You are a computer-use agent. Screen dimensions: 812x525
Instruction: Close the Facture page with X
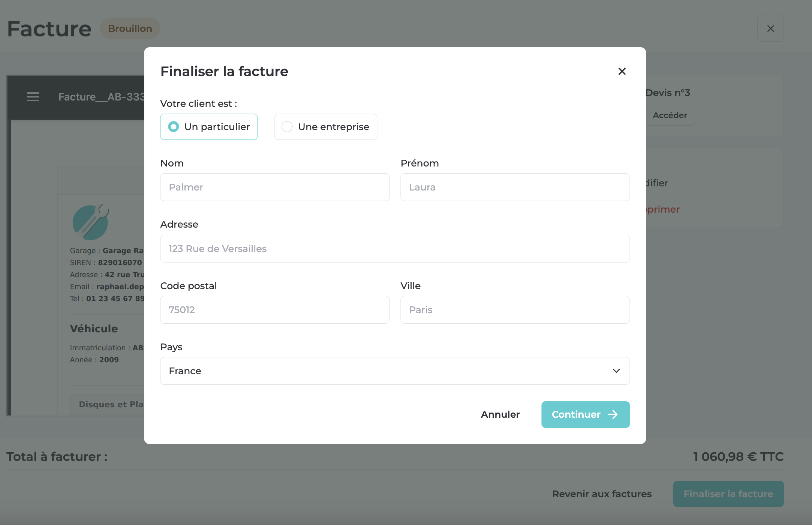[x=770, y=28]
